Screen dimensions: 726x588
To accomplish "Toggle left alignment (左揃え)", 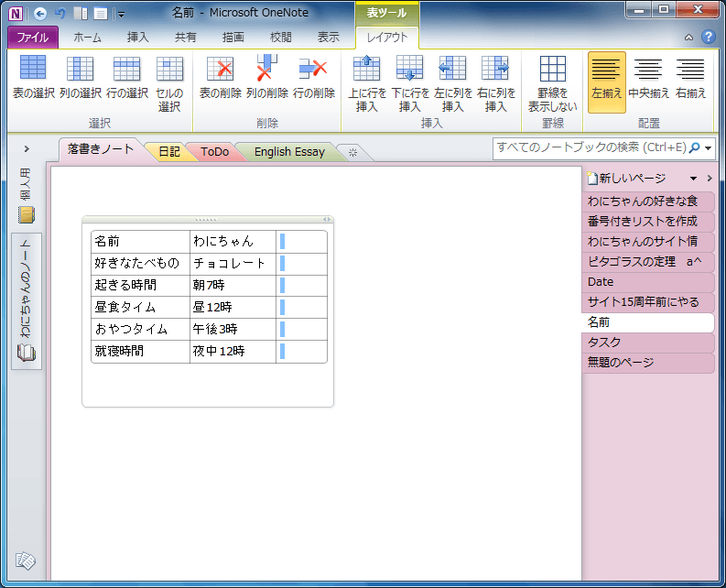I will pyautogui.click(x=607, y=82).
